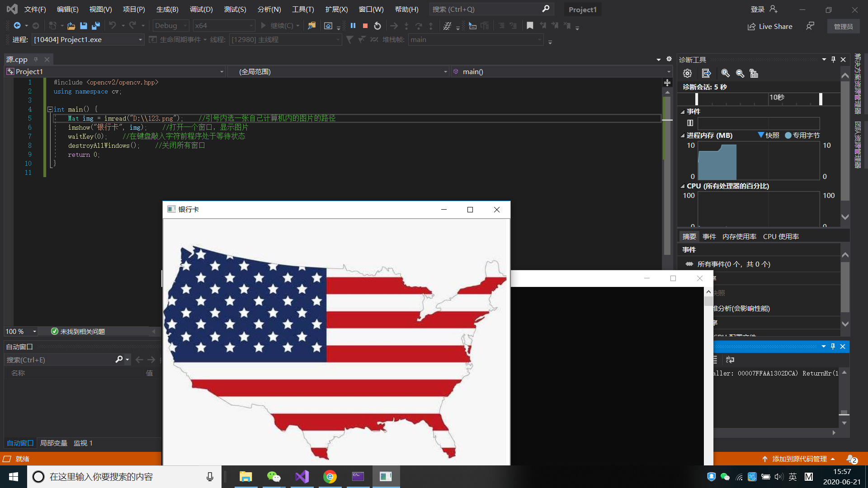The image size is (868, 488).
Task: Expand the 进程内存 (MB) section
Action: tap(683, 135)
